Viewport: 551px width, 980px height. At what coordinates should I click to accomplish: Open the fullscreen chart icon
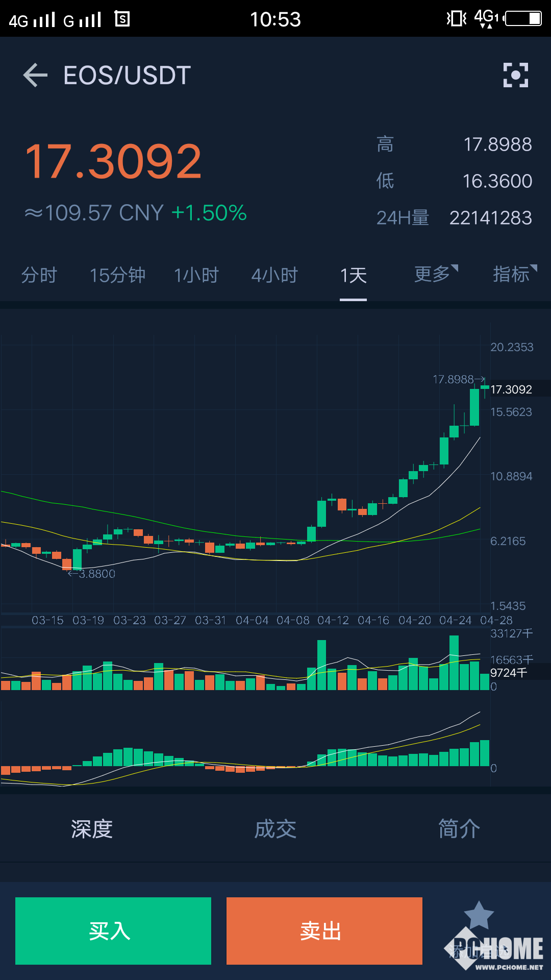[516, 75]
